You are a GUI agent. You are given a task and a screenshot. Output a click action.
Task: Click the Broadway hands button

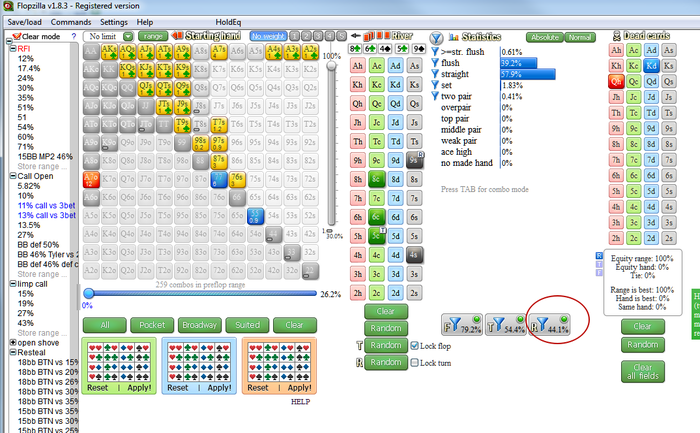(x=200, y=325)
